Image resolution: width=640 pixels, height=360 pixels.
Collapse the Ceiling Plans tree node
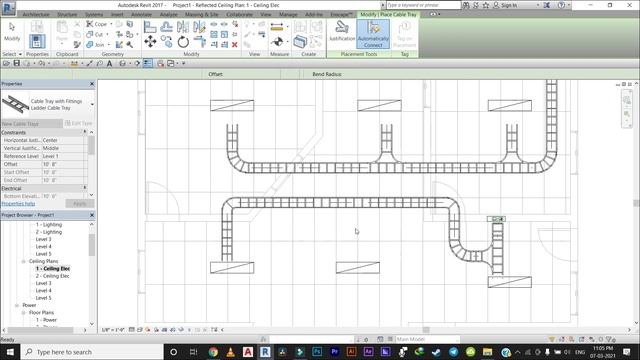[x=24, y=261]
